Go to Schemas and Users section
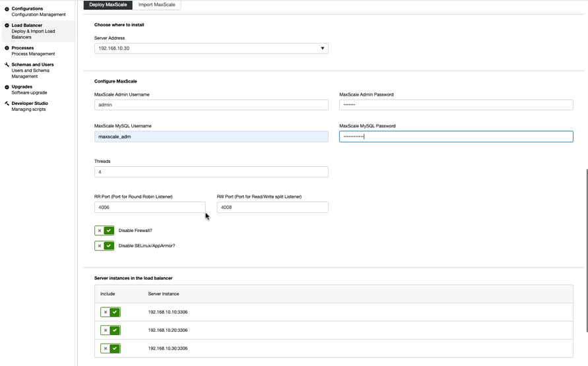588x366 pixels. 32,71
